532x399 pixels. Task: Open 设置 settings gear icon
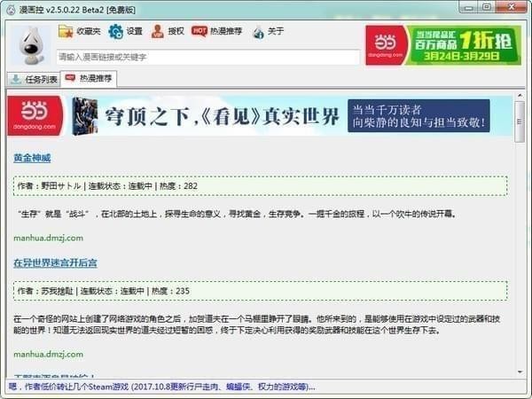pos(115,32)
